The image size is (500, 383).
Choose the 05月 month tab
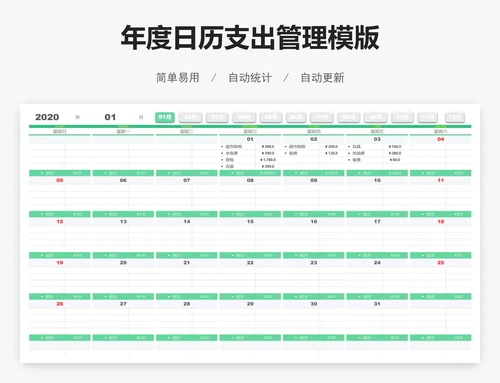(x=271, y=117)
